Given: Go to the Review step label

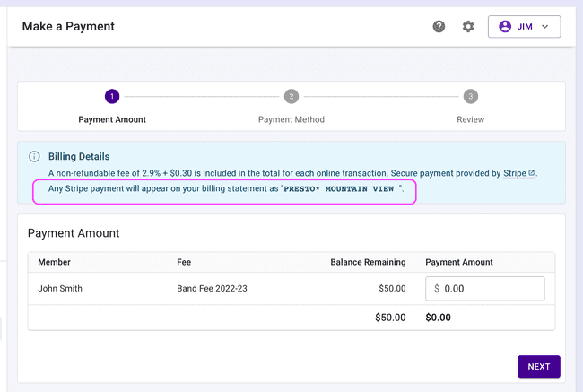Looking at the screenshot, I should click(x=470, y=119).
